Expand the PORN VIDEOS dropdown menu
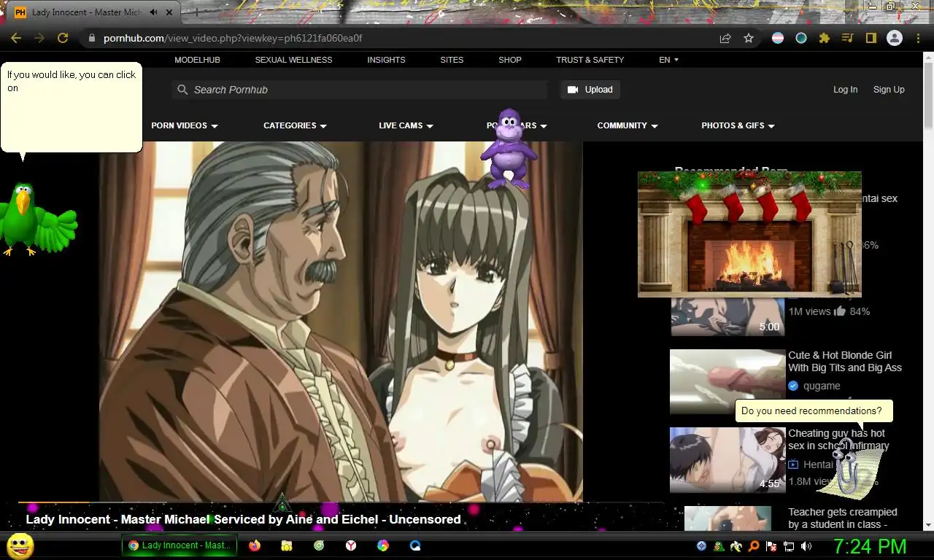Image resolution: width=934 pixels, height=560 pixels. [185, 125]
